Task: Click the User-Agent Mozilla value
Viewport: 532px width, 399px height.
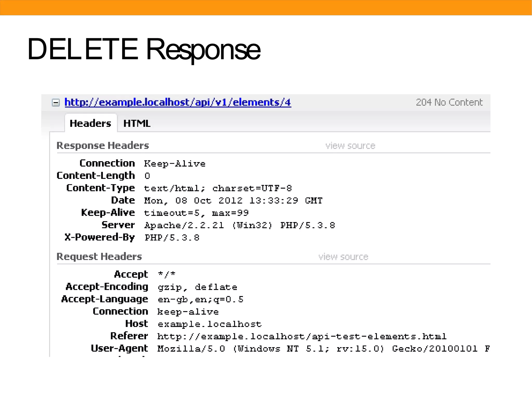Action: (323, 349)
